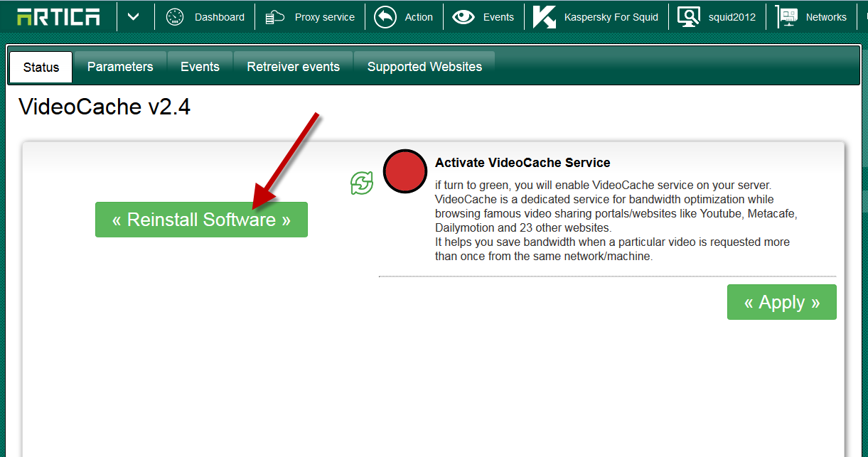
Task: Toggle the red Activate VideoCache Service switch
Action: 404,171
